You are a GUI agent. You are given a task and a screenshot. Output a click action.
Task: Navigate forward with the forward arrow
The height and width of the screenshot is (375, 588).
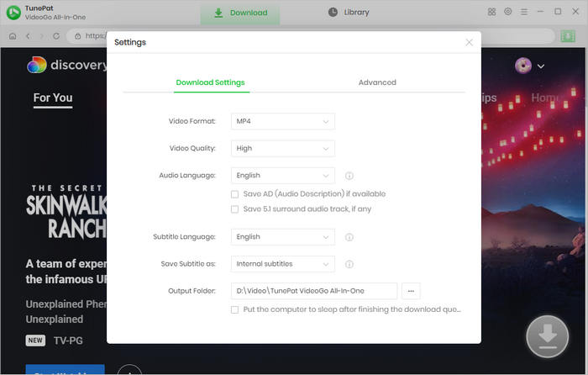point(42,36)
